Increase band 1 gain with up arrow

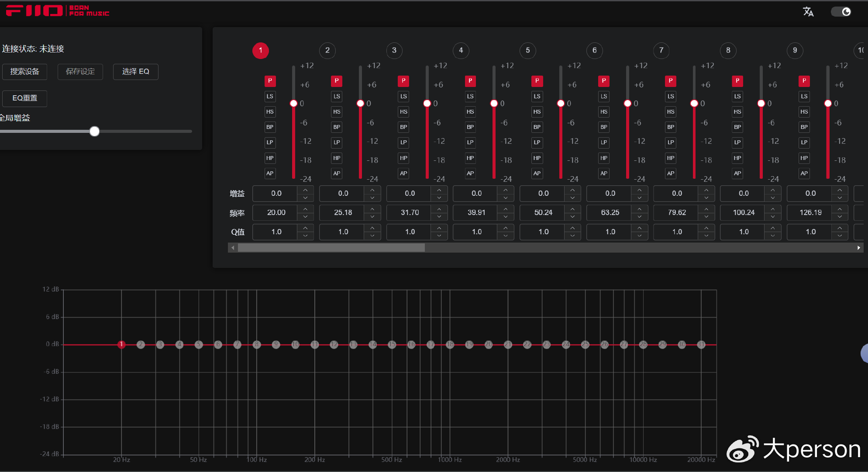pyautogui.click(x=305, y=190)
